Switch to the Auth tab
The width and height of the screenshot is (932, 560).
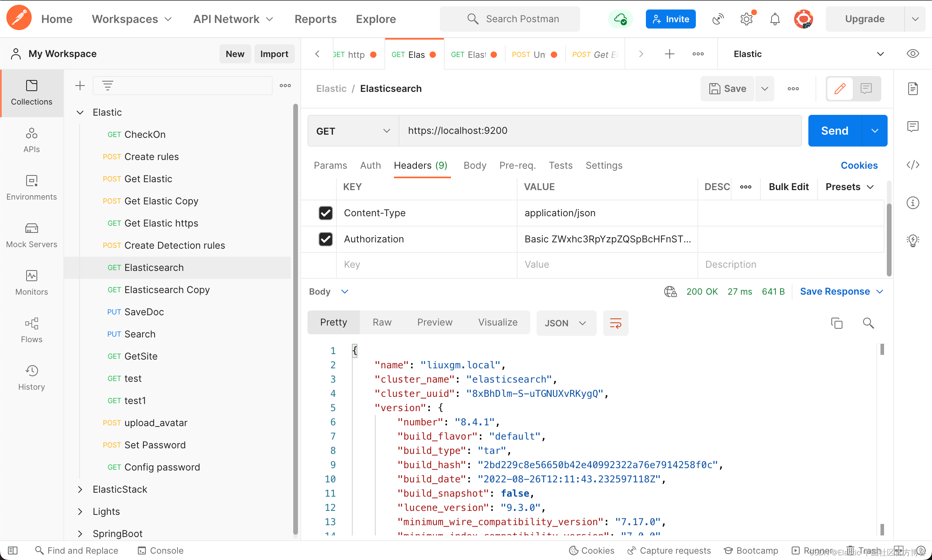click(x=370, y=165)
